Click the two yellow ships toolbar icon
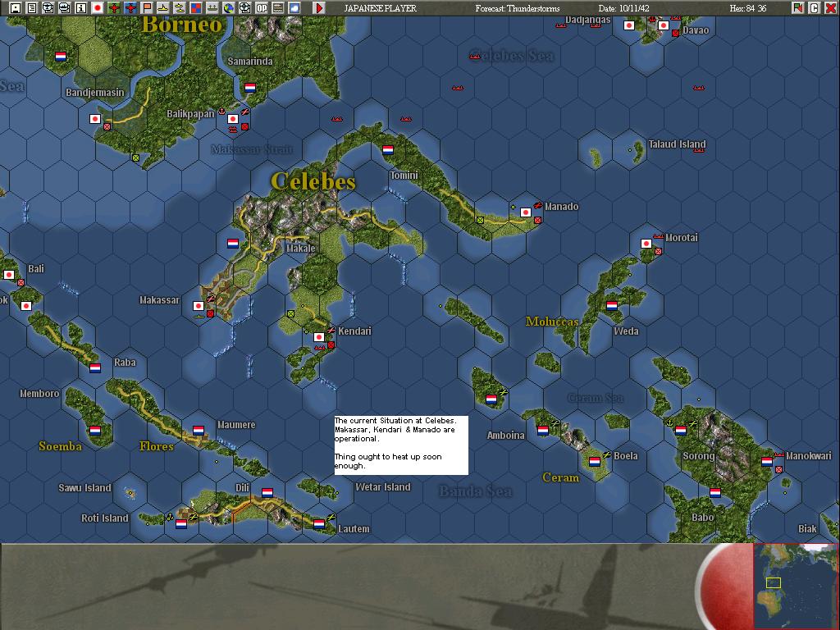Viewport: 840px width, 630px height. (180, 8)
